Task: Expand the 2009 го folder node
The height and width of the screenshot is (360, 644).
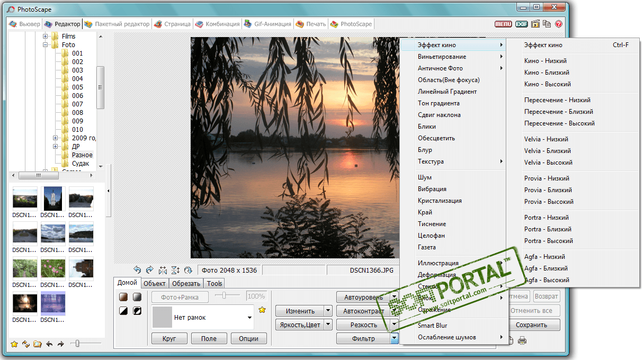Action: 56,138
